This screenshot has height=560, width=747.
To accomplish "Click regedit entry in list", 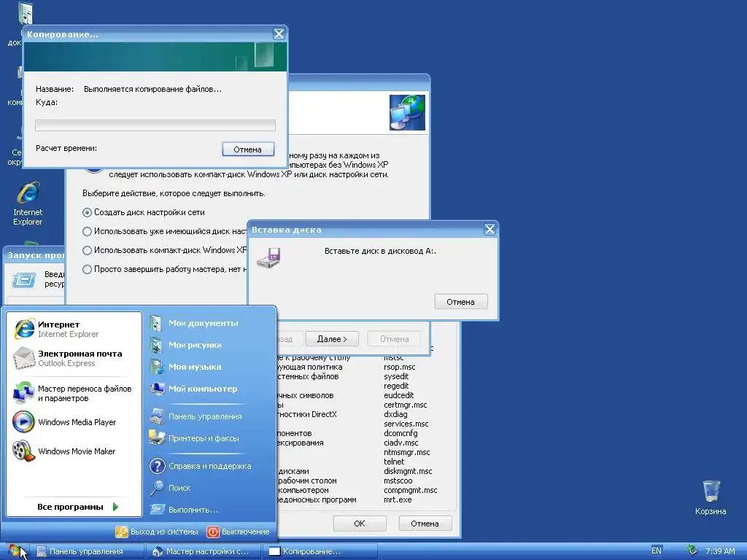I will coord(396,386).
